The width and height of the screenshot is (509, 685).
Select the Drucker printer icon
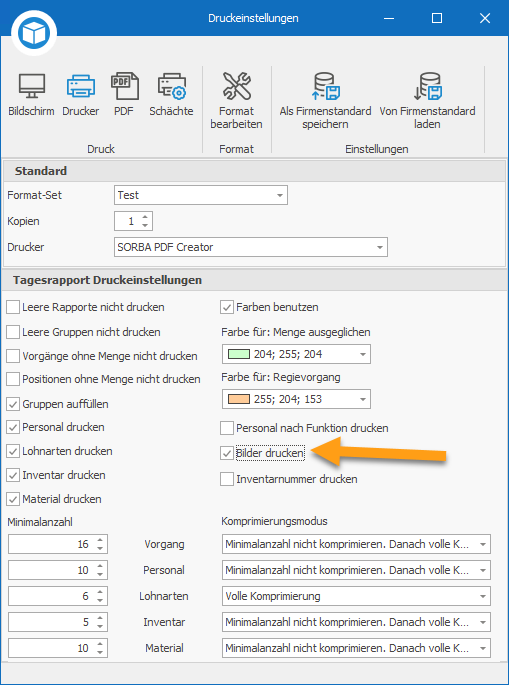[x=81, y=86]
